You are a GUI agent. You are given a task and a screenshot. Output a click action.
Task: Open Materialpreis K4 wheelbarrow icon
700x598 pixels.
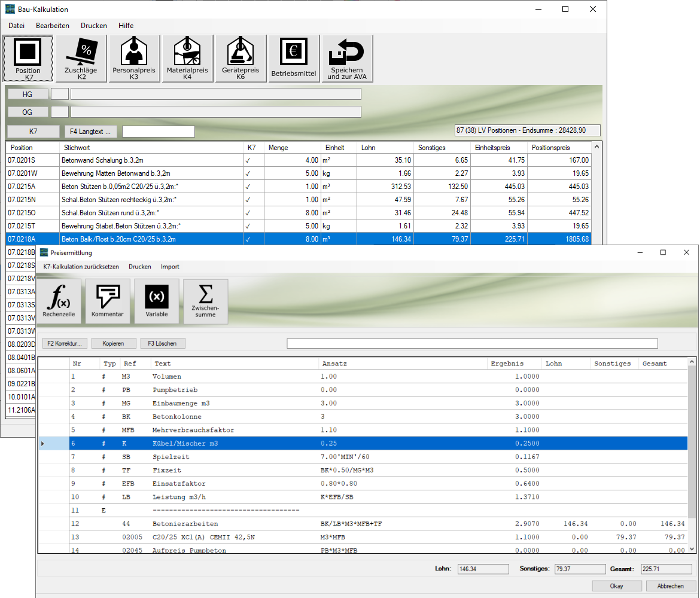point(187,59)
